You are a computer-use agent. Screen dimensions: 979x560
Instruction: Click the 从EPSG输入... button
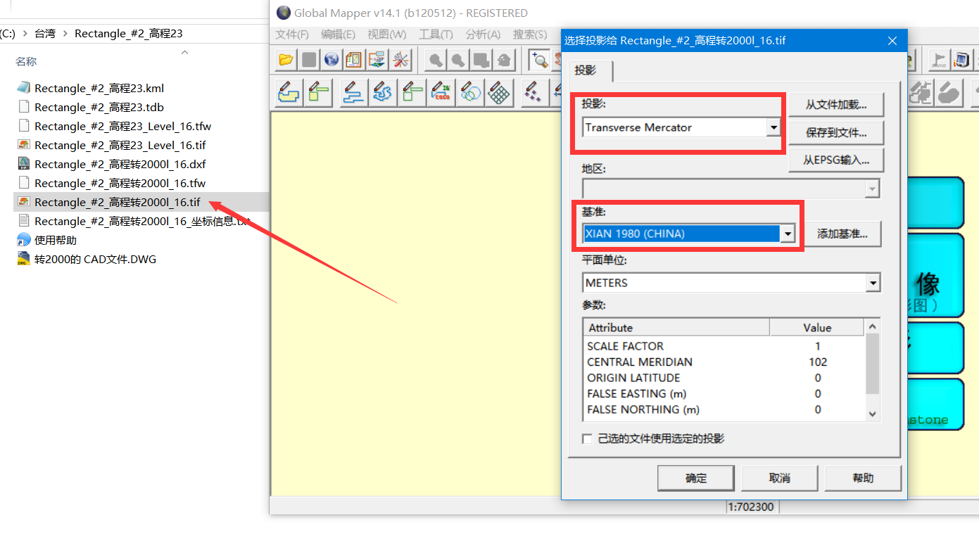click(836, 160)
